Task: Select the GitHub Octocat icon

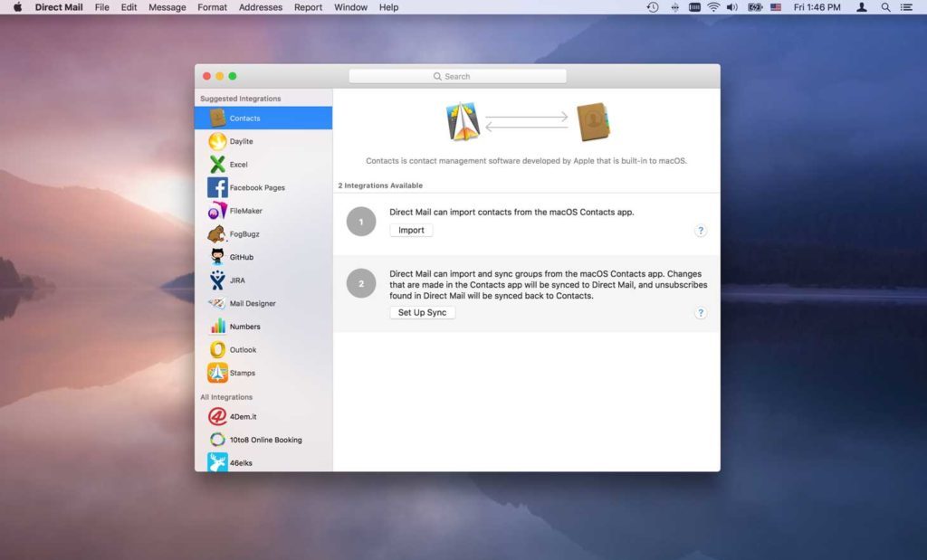Action: coord(217,257)
